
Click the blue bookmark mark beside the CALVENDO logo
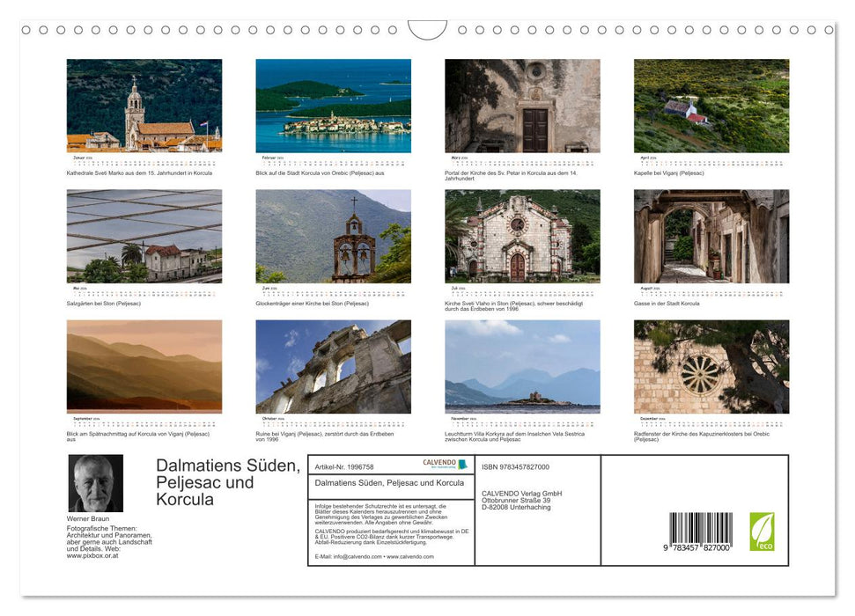[461, 465]
